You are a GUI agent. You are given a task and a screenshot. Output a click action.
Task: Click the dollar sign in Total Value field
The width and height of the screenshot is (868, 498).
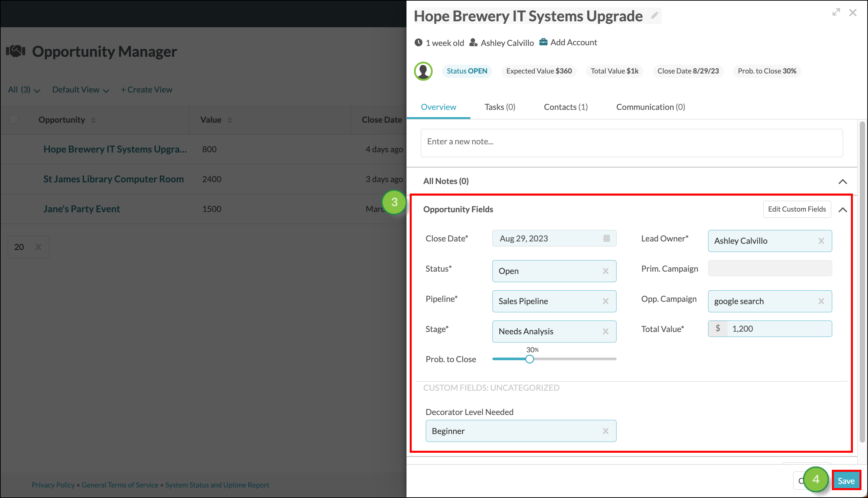coord(718,329)
